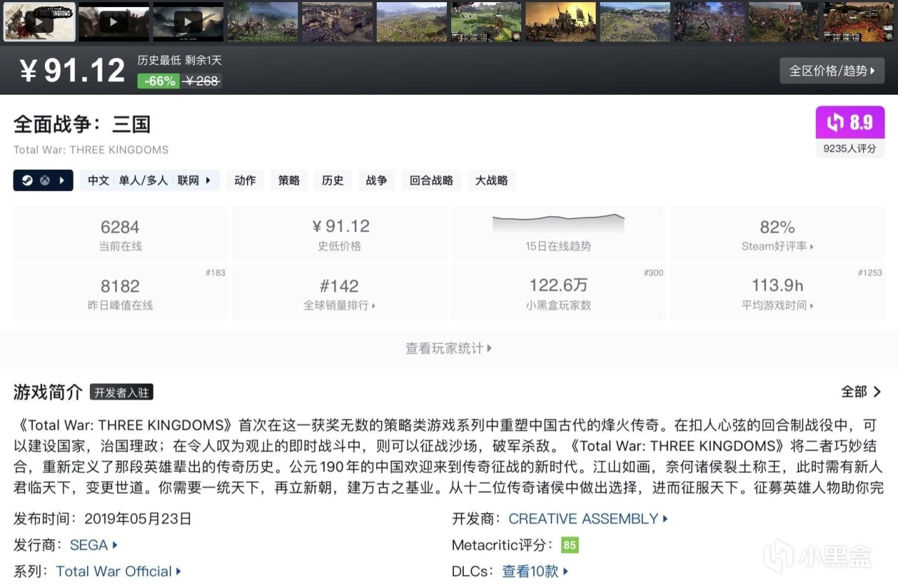The image size is (898, 588).
Task: Click the logo icon in the 8.9 score badge
Action: [x=835, y=123]
